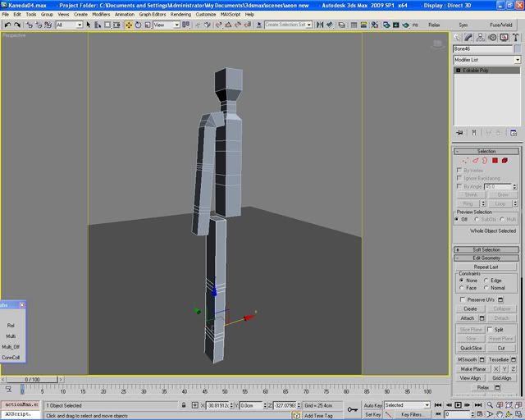The width and height of the screenshot is (525, 420).
Task: Select Preview Selection Off radio
Action: coord(457,219)
